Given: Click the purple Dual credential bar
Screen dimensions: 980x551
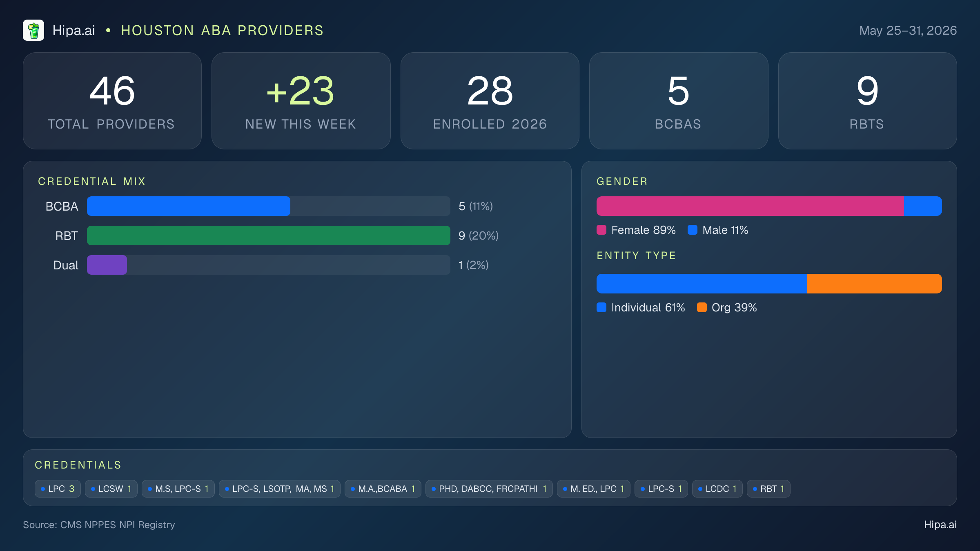Looking at the screenshot, I should [x=107, y=265].
